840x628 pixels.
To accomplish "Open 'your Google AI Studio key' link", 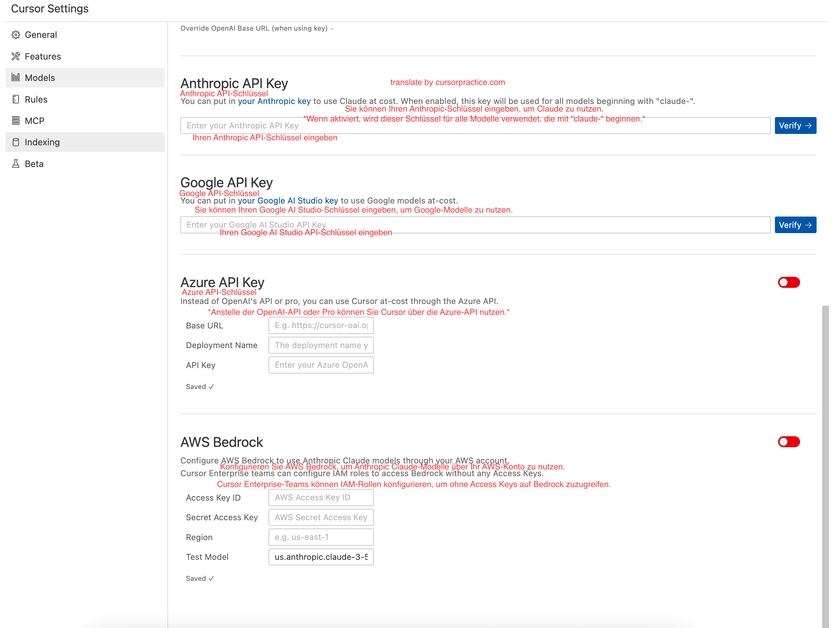I will tap(288, 200).
